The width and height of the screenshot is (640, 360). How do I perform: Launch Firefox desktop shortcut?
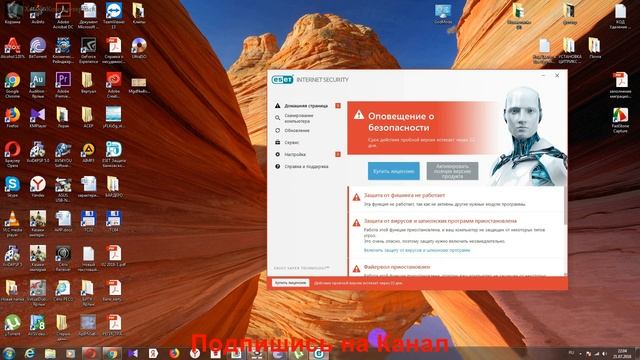coord(12,118)
